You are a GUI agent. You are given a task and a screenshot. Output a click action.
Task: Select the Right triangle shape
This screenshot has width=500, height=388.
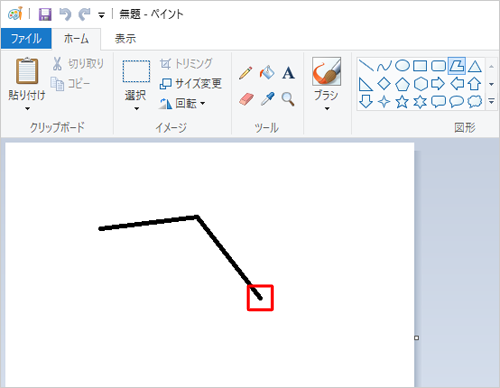click(x=366, y=84)
